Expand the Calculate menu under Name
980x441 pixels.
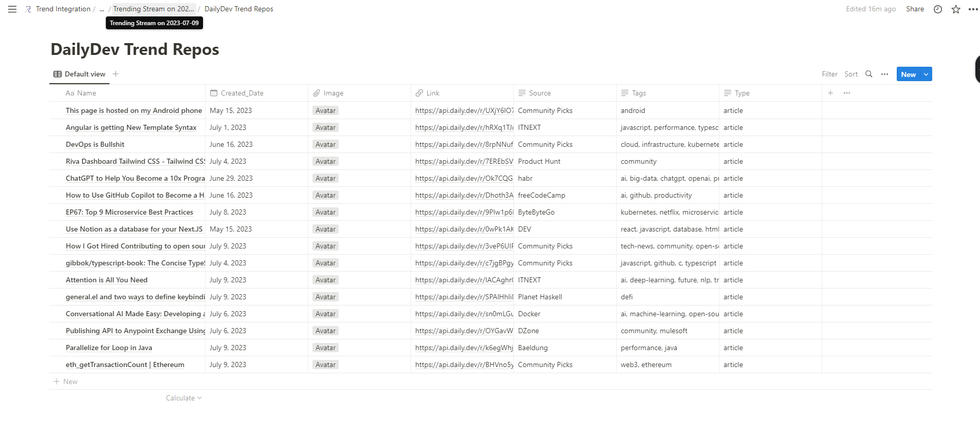(184, 398)
